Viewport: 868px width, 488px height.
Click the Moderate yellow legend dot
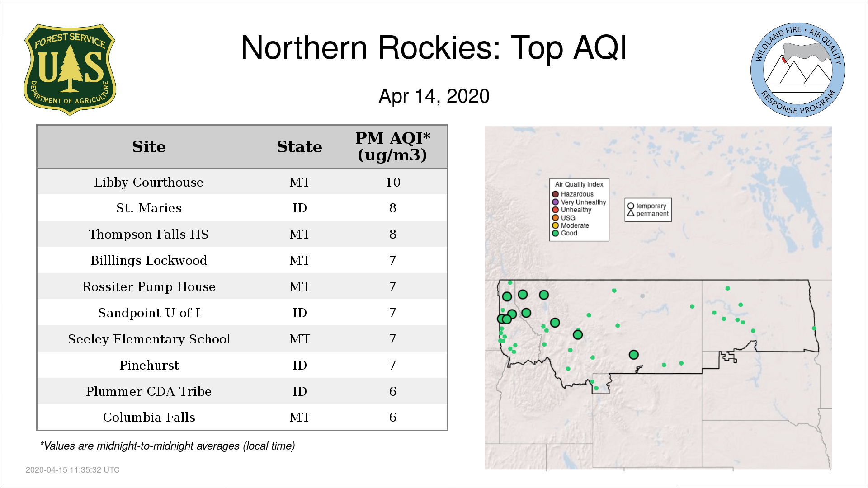[x=556, y=225]
